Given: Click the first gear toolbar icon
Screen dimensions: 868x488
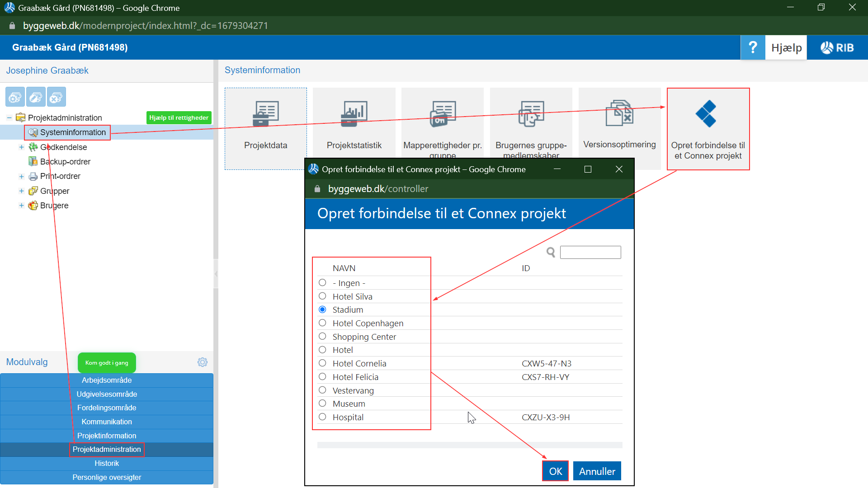Looking at the screenshot, I should pos(15,97).
